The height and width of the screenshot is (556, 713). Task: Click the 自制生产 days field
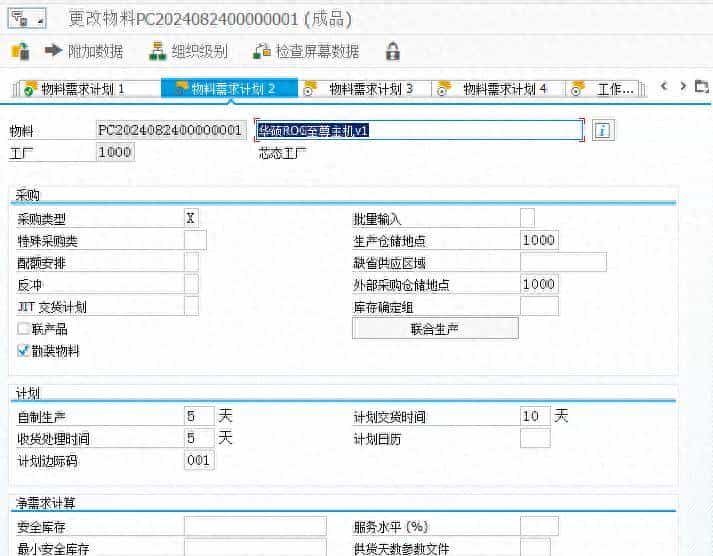coord(199,416)
